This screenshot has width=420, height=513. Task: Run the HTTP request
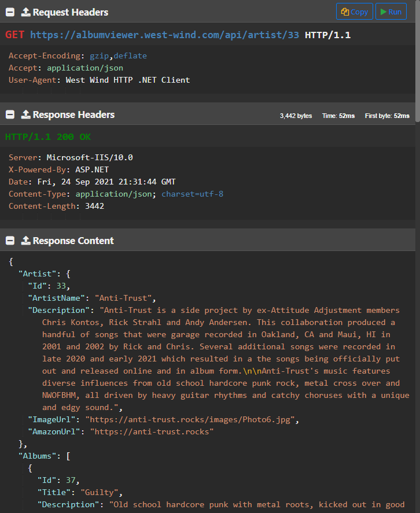390,12
